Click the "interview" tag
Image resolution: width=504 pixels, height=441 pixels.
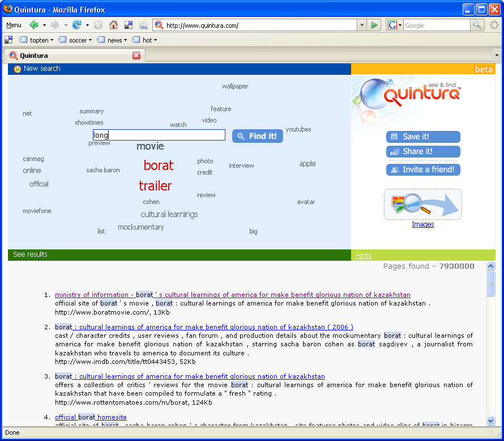click(241, 166)
